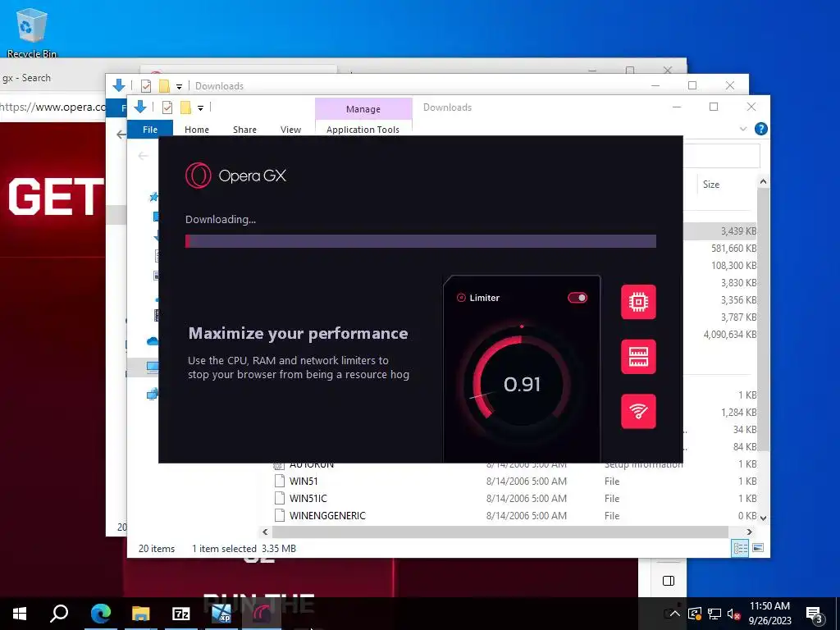Click the network icon in system tray

714,614
